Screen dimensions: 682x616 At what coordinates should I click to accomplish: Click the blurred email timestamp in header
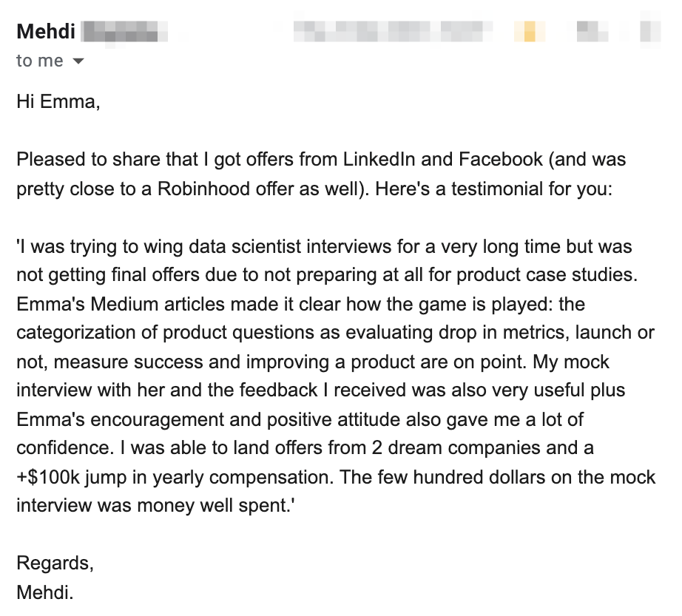tap(393, 31)
